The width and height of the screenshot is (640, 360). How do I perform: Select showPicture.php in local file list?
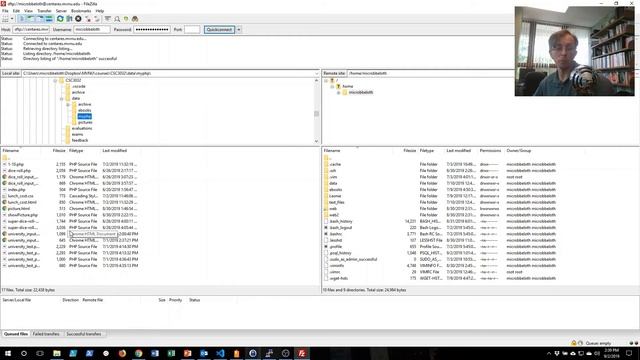pos(23,215)
